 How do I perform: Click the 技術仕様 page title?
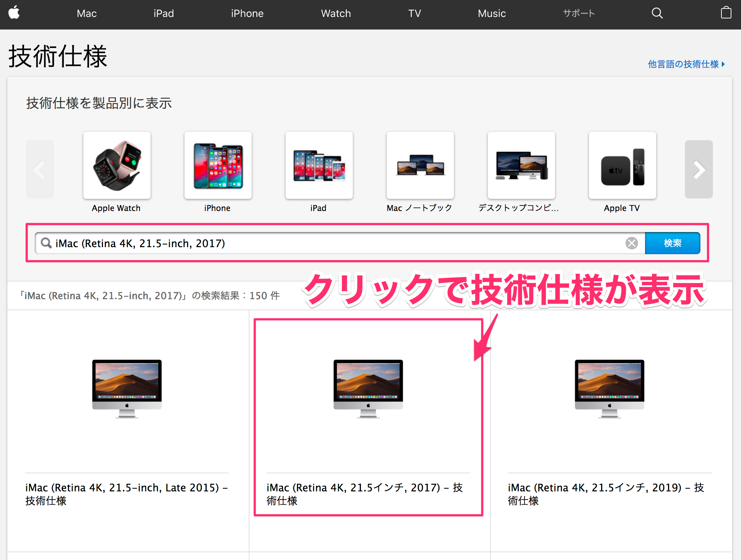58,56
